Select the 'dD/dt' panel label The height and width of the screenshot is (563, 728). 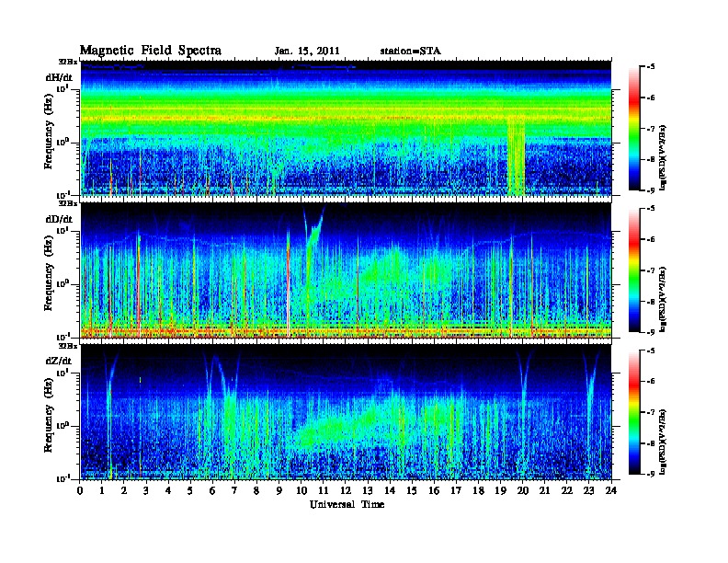pyautogui.click(x=59, y=219)
